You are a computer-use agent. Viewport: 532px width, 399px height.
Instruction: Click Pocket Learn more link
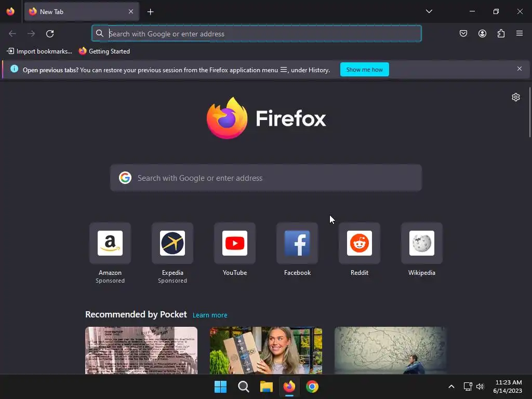pos(210,315)
